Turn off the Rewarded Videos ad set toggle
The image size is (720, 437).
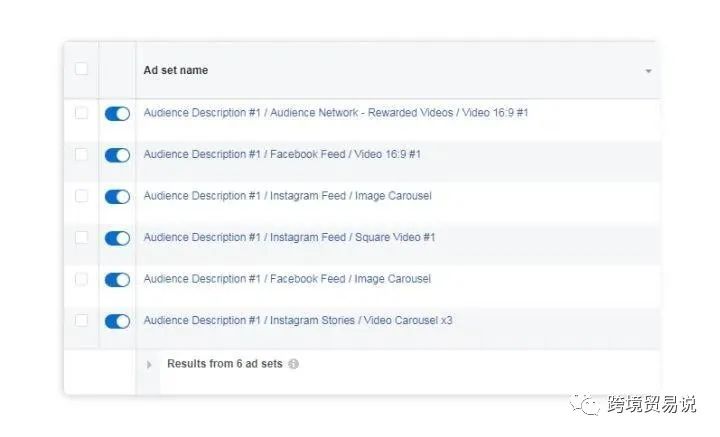[117, 113]
